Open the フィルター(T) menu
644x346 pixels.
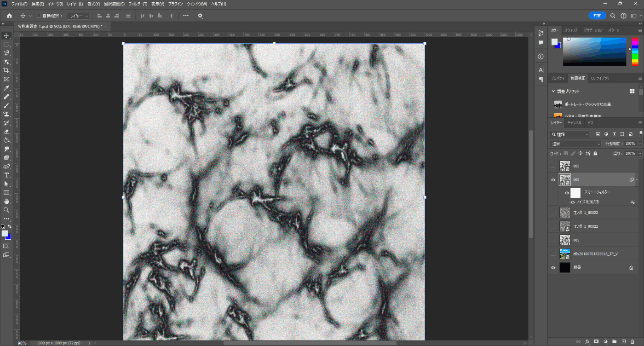pyautogui.click(x=138, y=4)
